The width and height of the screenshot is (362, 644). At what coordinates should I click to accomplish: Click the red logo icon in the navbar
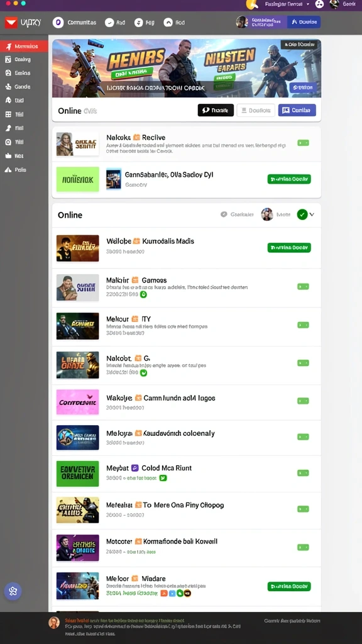[x=11, y=22]
